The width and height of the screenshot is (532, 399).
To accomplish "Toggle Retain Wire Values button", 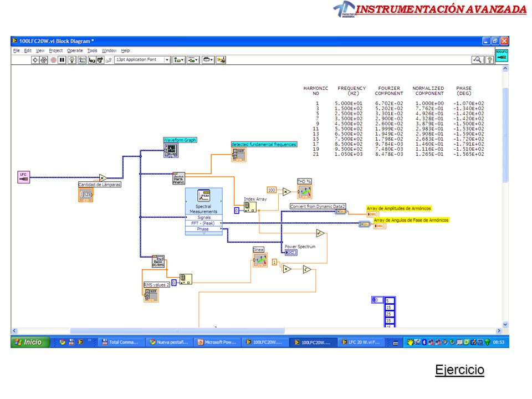I will click(82, 60).
